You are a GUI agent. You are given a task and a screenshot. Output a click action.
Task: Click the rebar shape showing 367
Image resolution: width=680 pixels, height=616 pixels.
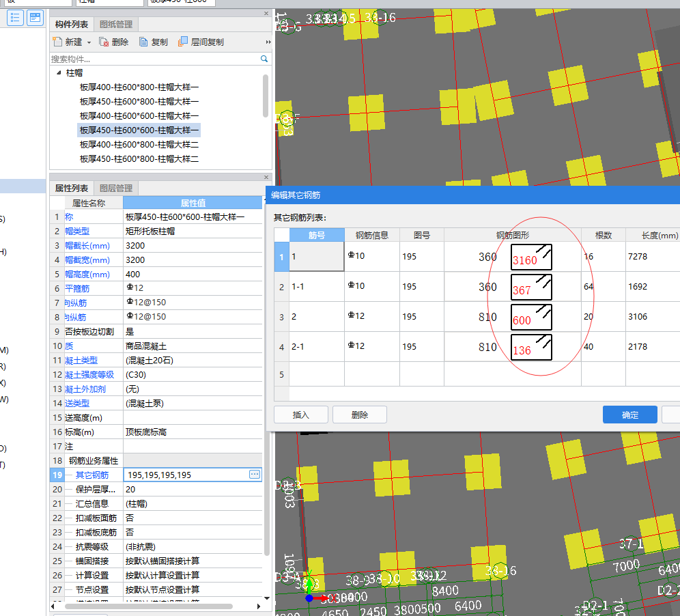[531, 287]
